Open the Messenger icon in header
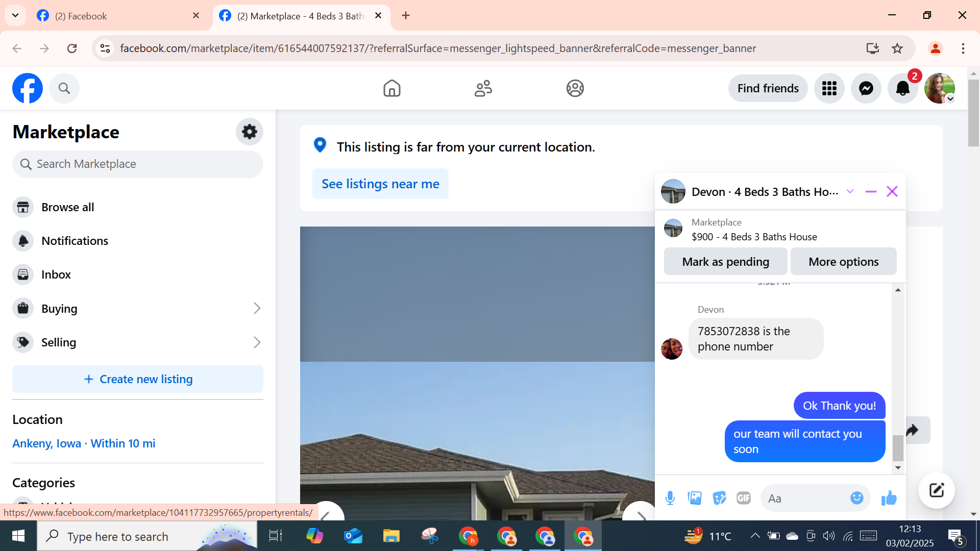 pos(866,88)
